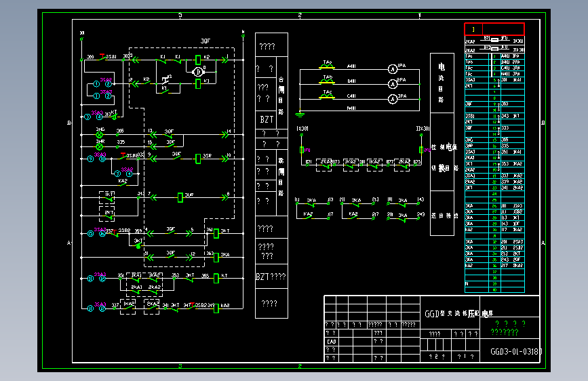Image resolution: width=588 pixels, height=381 pixels.
Task: Click the 3KT coil symbol
Action: point(216,234)
